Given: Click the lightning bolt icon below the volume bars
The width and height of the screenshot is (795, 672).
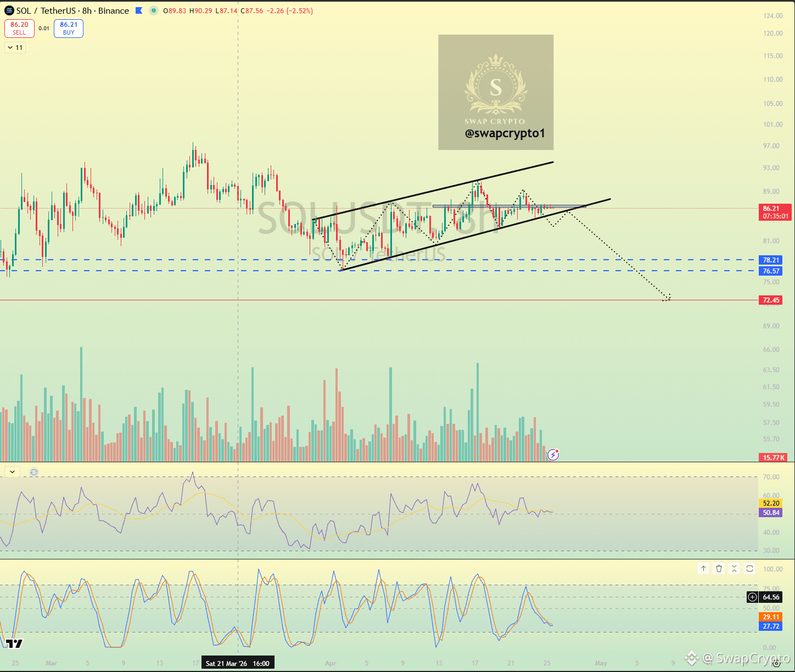Looking at the screenshot, I should 553,455.
